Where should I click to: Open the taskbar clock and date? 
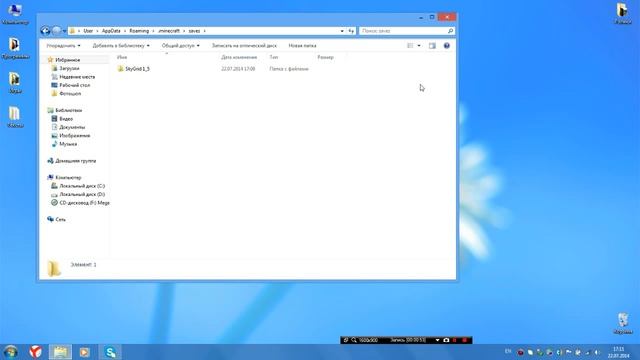(x=619, y=352)
